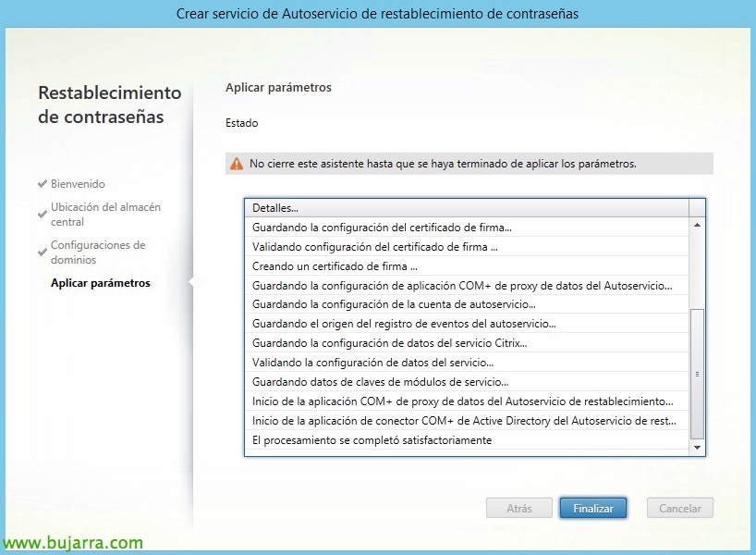Select the Aplicar parámetros wizard step
Viewport: 756px width, 555px height.
[101, 283]
